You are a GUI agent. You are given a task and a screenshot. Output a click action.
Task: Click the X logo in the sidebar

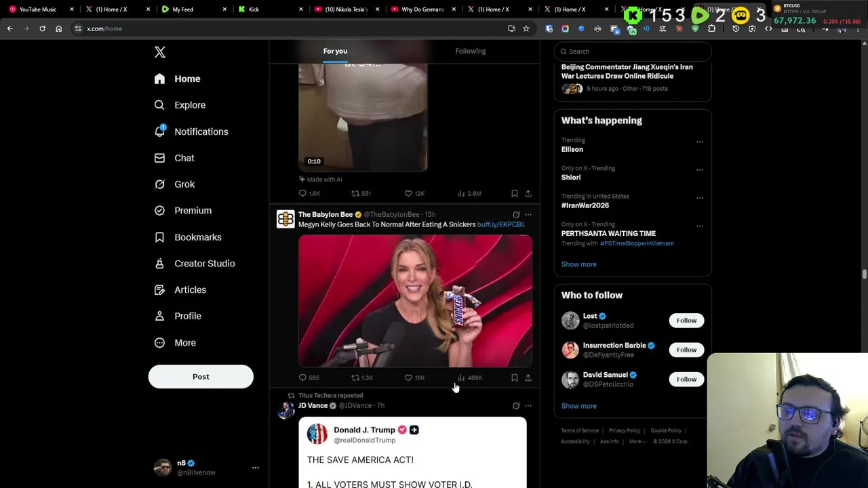[x=160, y=52]
